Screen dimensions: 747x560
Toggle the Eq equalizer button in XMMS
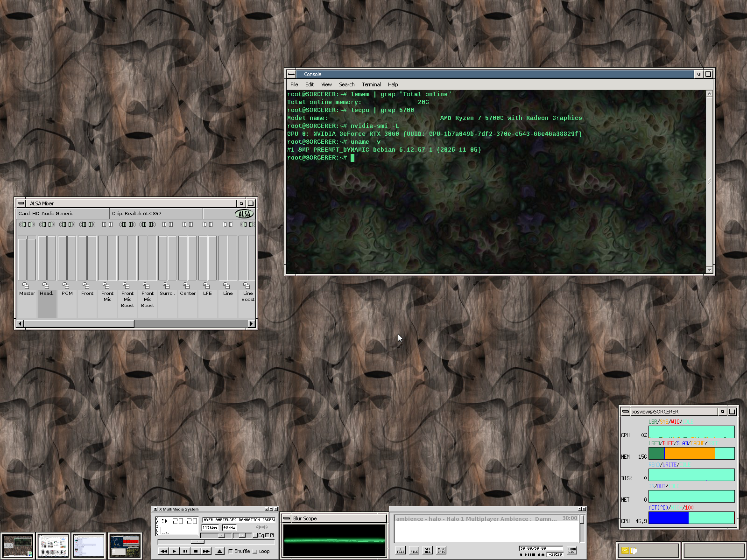tap(259, 535)
